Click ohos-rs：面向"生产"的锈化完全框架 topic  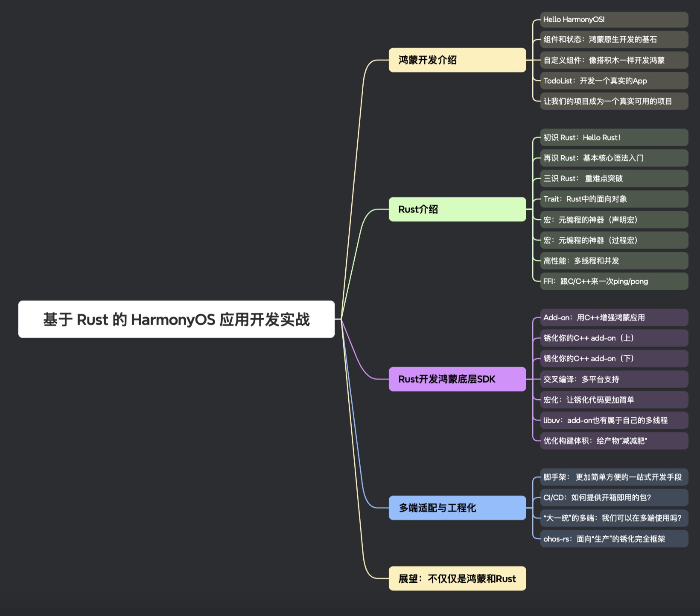coord(614,539)
